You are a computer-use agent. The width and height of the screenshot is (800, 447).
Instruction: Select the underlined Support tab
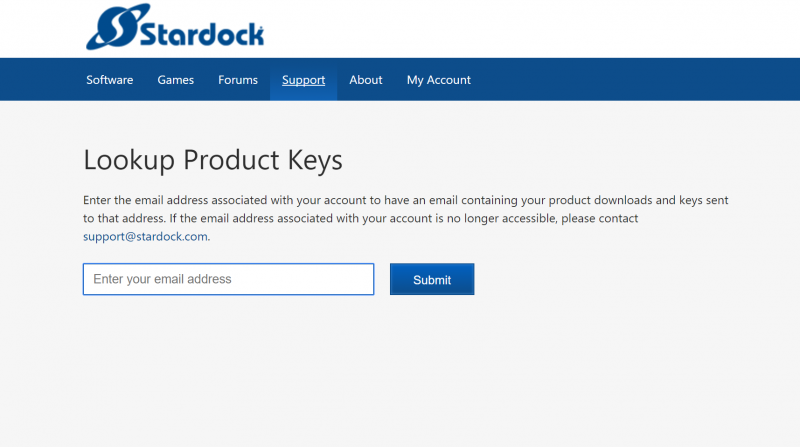coord(303,80)
